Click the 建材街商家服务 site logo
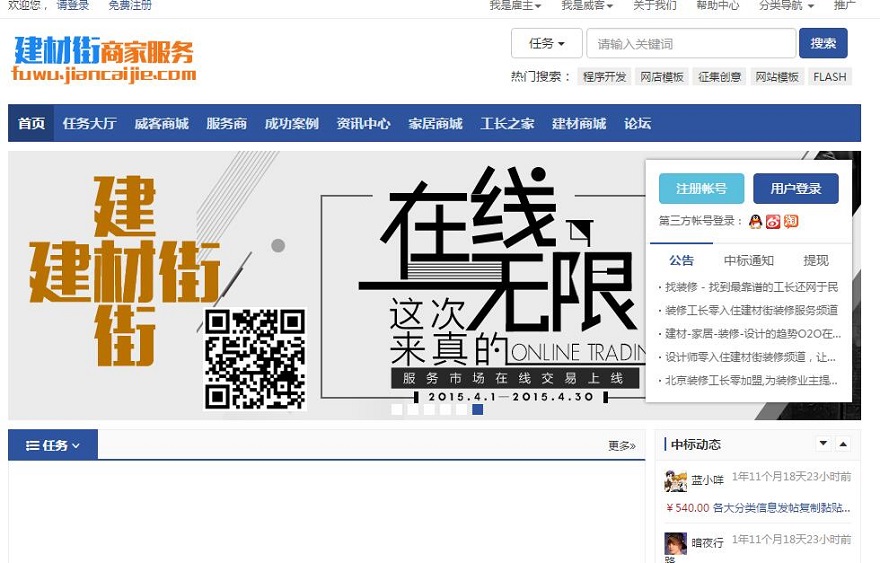The width and height of the screenshot is (880, 563). 104,59
